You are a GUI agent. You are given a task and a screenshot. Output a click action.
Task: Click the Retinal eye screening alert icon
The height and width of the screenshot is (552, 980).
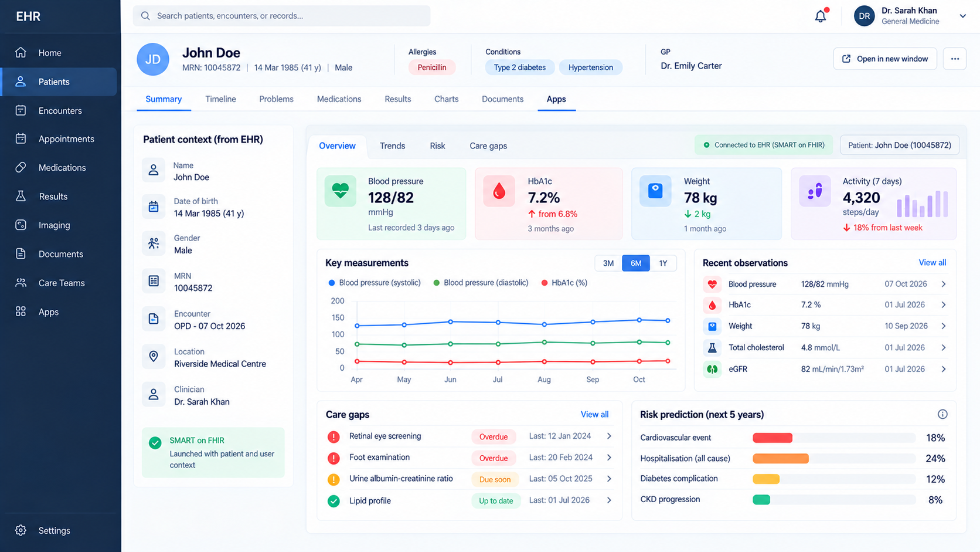[x=334, y=436]
